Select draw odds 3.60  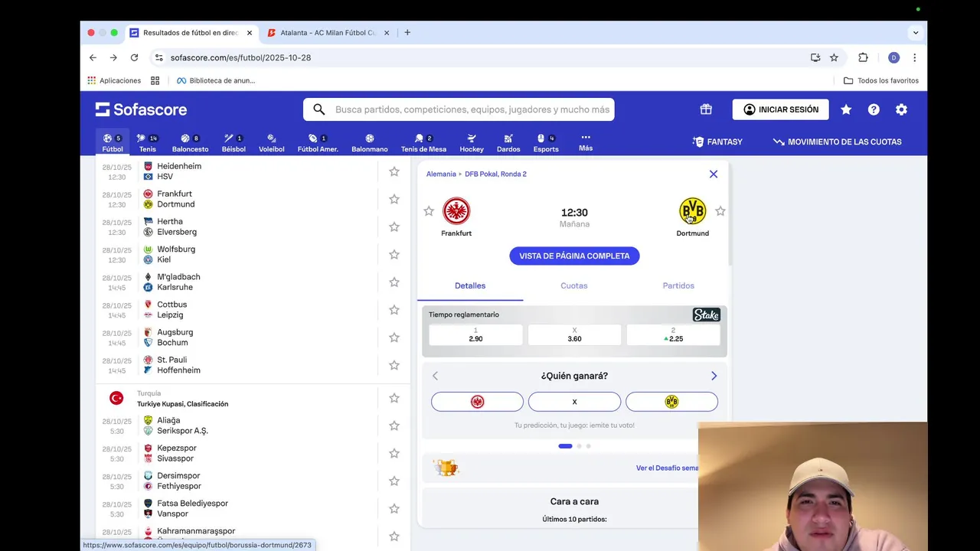(x=574, y=335)
